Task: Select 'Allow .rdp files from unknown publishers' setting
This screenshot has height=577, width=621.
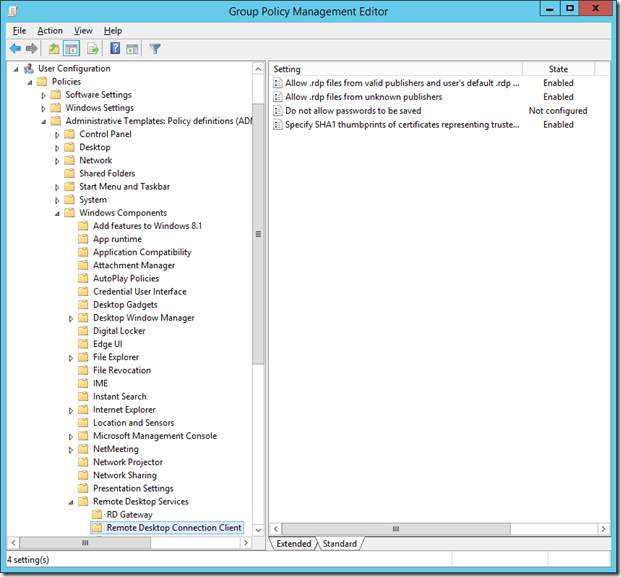Action: 363,97
